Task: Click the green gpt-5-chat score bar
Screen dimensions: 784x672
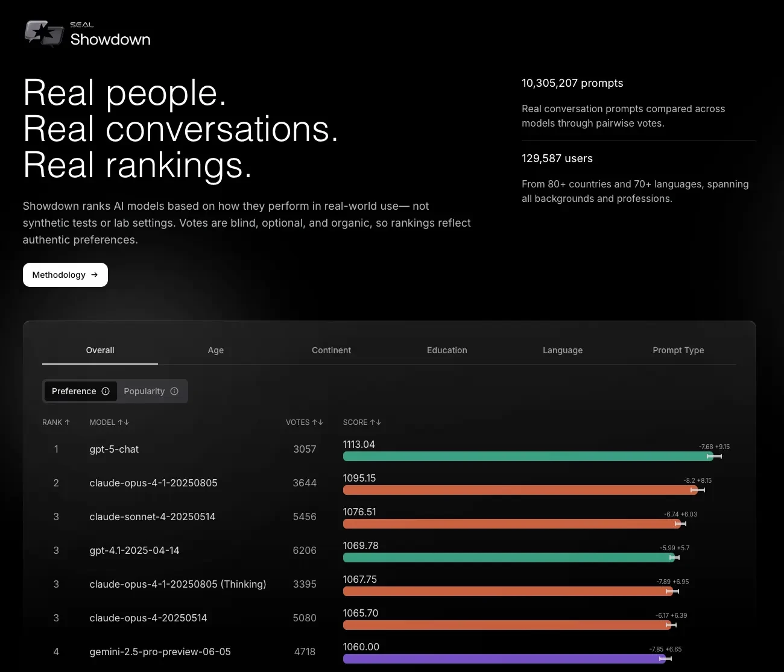Action: coord(525,457)
